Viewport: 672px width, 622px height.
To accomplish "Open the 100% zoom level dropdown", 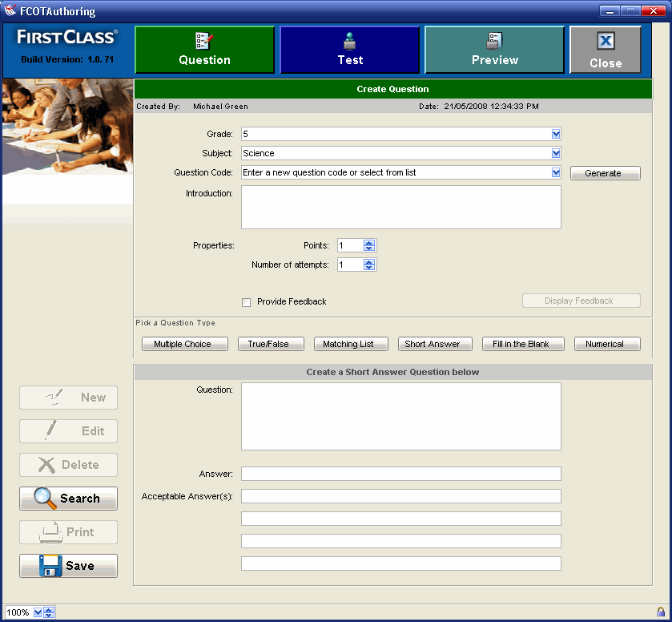I will (38, 612).
